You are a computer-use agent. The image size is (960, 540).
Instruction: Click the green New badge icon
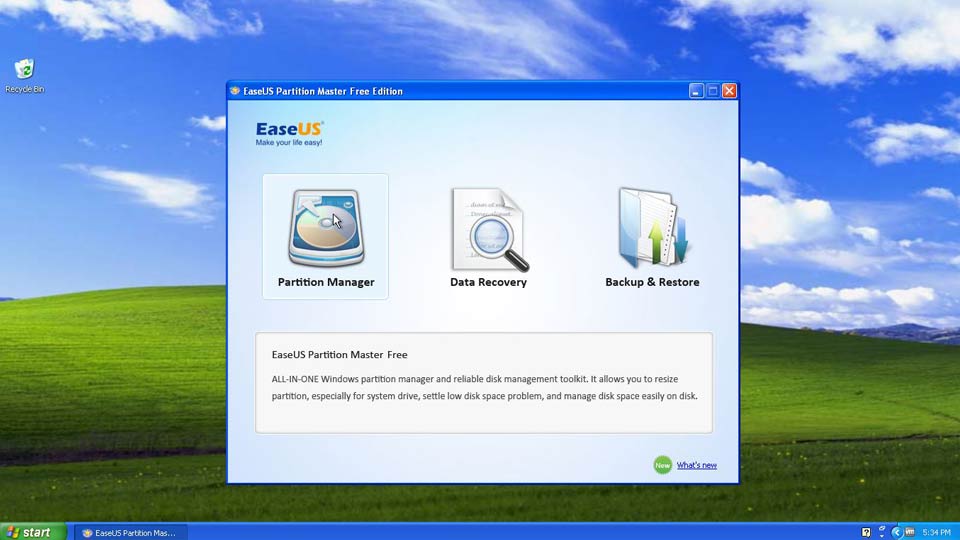(x=662, y=465)
